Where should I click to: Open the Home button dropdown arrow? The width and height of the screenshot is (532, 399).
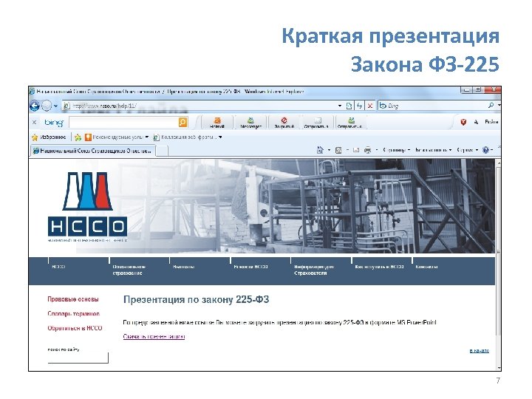[329, 150]
